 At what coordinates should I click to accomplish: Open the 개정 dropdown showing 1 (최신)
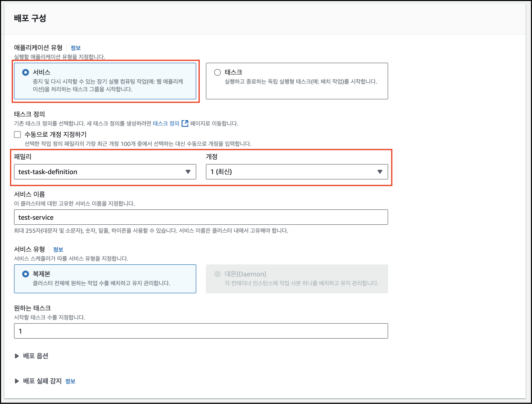tap(297, 172)
